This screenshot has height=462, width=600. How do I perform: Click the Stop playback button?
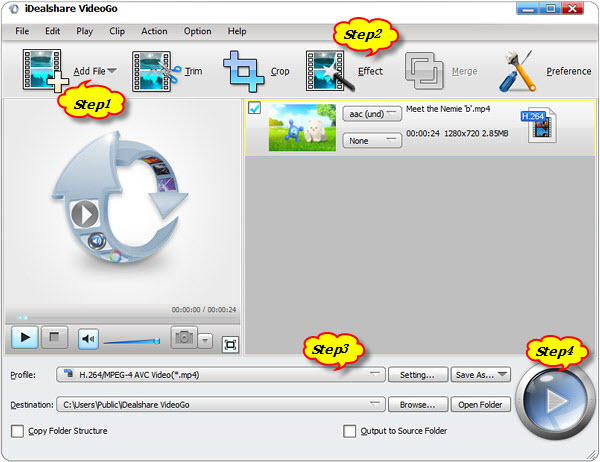[54, 338]
